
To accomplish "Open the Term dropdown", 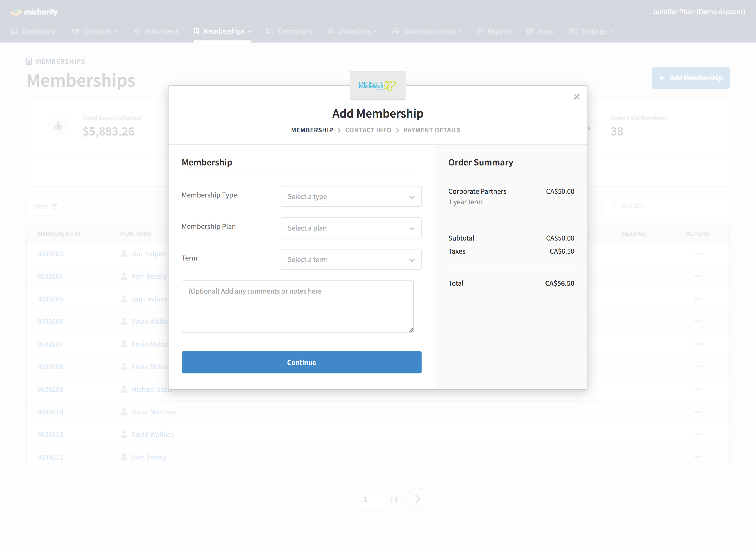I will (351, 259).
